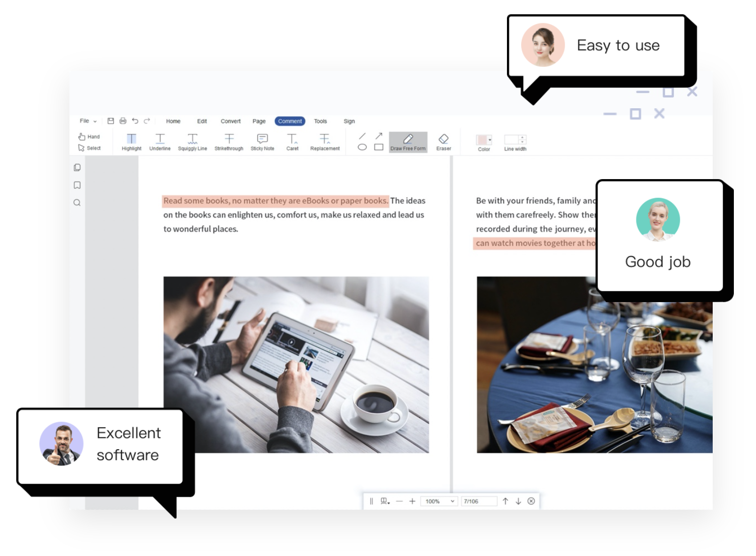Close the floating page navigation bar
Image resolution: width=756 pixels, height=556 pixels.
pyautogui.click(x=531, y=501)
